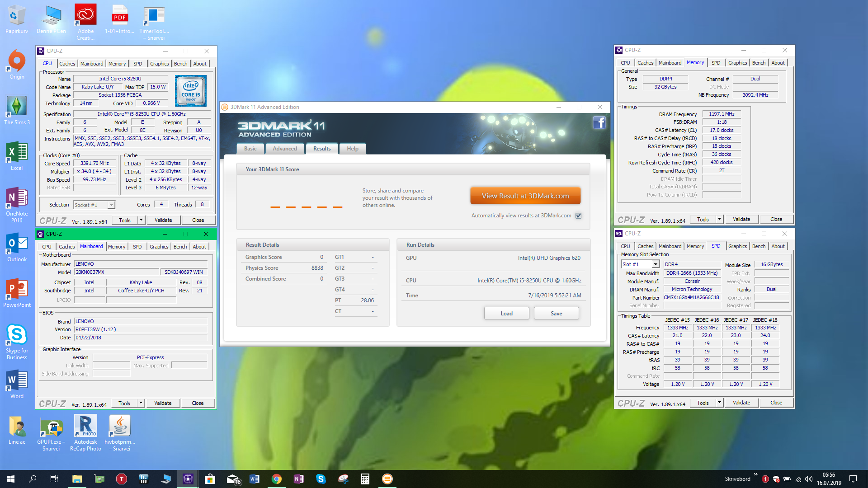Open the Line ac desktop folder
868x488 pixels.
tap(17, 430)
